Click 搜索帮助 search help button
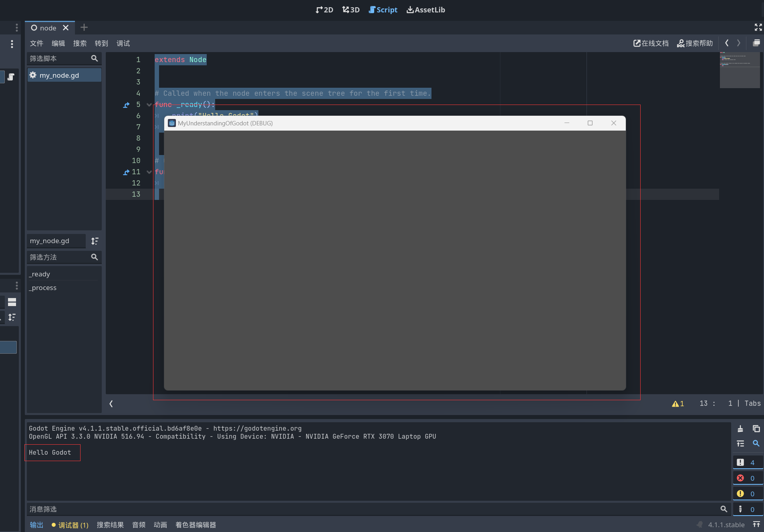764x532 pixels. click(695, 43)
